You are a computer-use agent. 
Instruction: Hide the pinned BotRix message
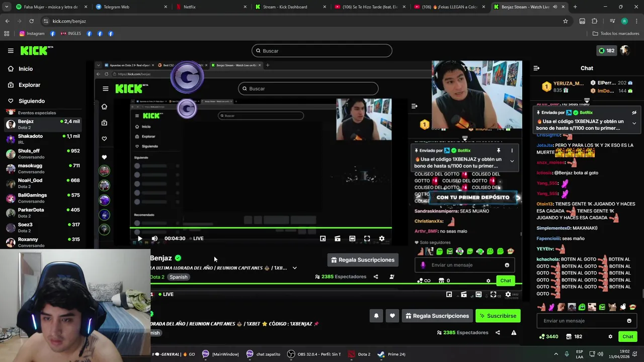click(634, 113)
